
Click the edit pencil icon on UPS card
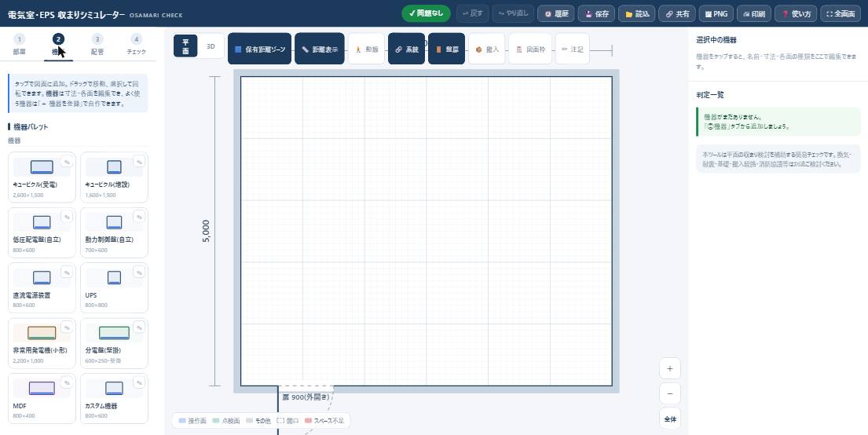138,272
